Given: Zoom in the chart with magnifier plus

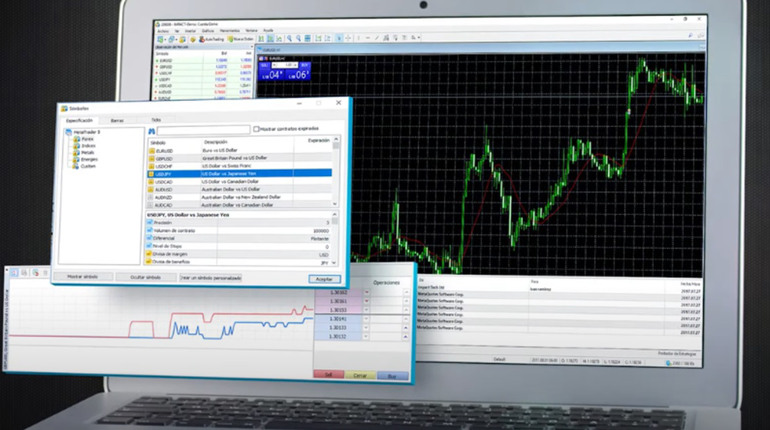Looking at the screenshot, I should [x=289, y=38].
